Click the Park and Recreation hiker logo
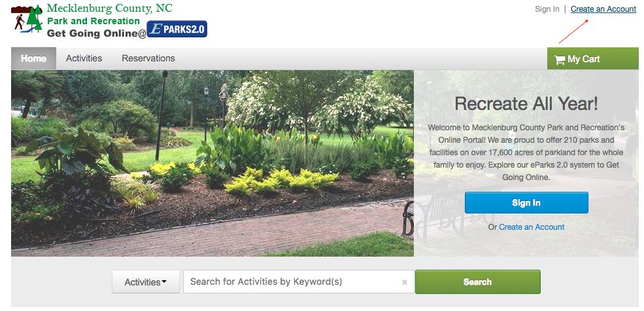This screenshot has height=311, width=644. point(27,20)
